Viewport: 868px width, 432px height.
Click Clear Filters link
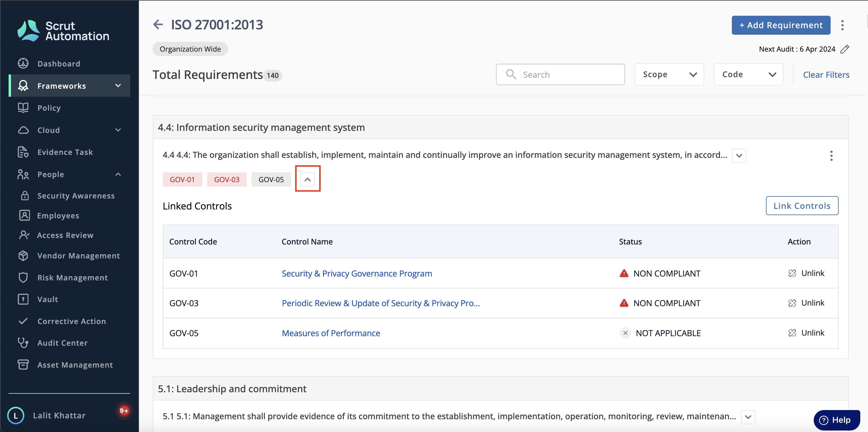tap(826, 74)
